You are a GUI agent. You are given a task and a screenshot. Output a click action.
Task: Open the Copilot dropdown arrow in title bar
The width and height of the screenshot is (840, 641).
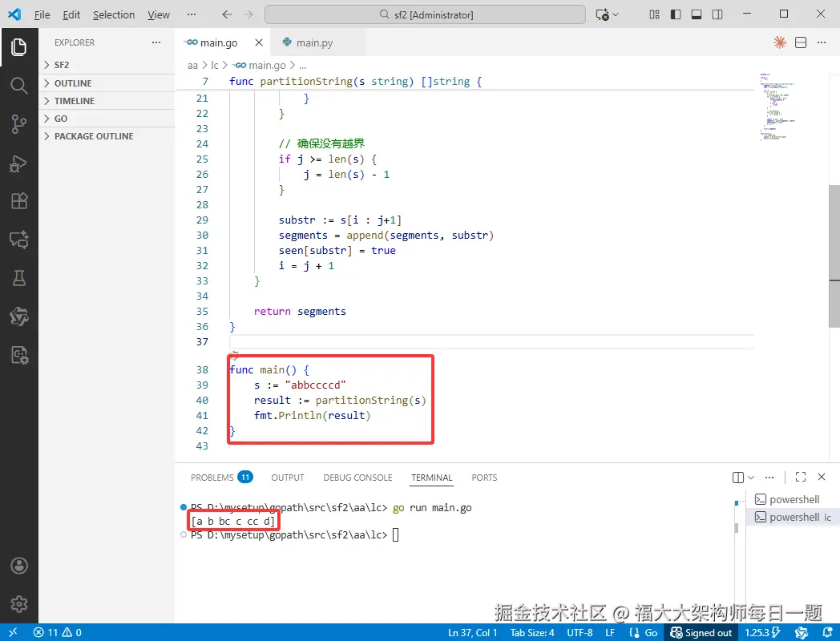[x=616, y=14]
